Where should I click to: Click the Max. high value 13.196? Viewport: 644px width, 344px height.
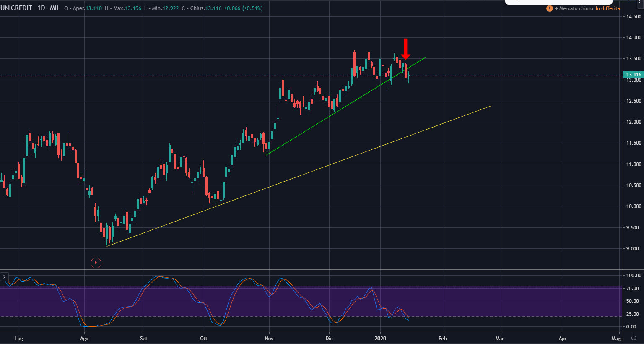click(132, 8)
